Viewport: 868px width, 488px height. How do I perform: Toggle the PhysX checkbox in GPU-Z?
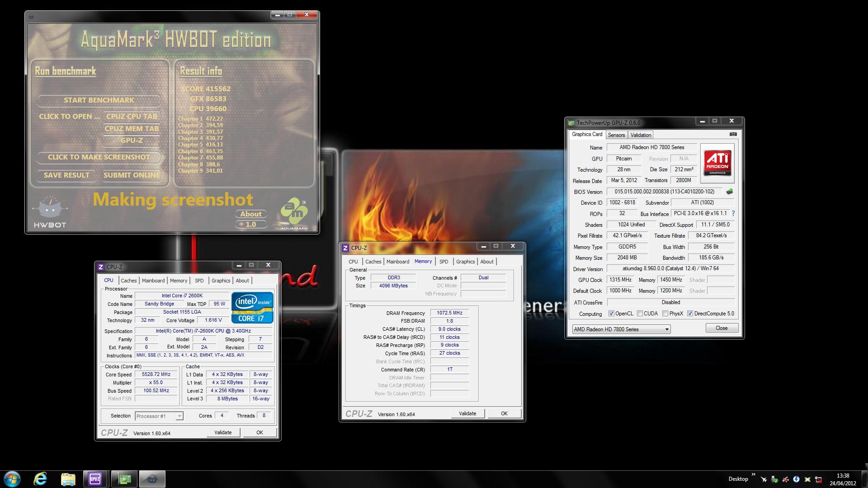click(665, 314)
